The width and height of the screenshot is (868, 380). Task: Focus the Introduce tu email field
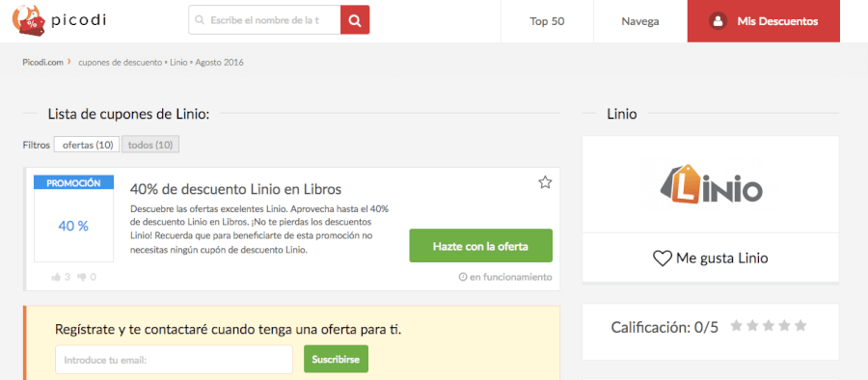click(x=174, y=360)
